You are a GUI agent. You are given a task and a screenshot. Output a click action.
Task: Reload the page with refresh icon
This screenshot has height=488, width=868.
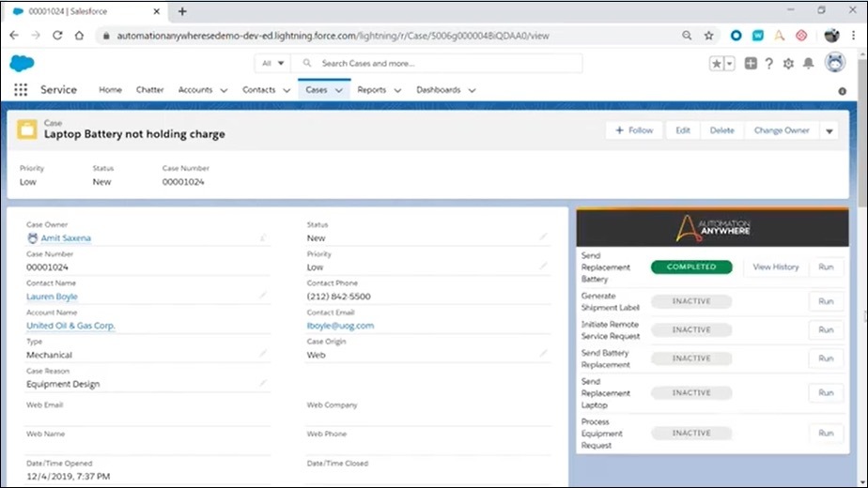click(x=57, y=36)
